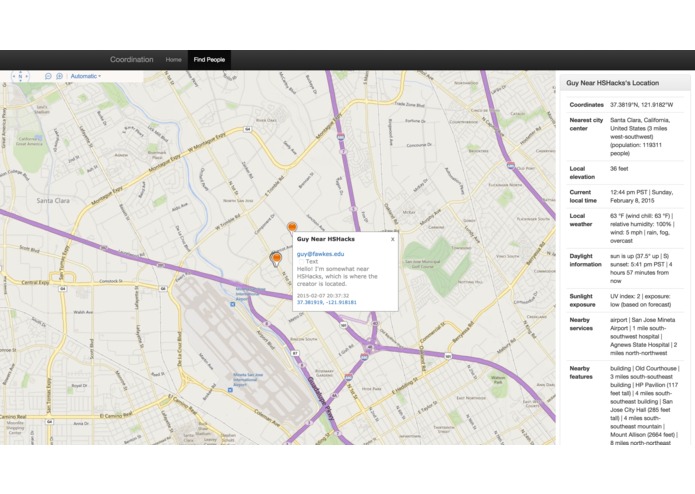Reset map to north via N compass

(x=20, y=76)
